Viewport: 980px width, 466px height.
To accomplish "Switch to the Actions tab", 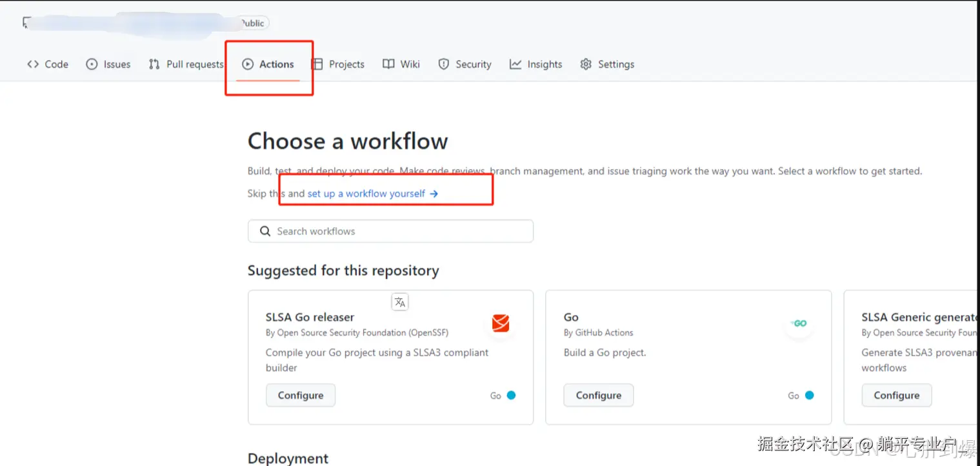I will coord(268,64).
